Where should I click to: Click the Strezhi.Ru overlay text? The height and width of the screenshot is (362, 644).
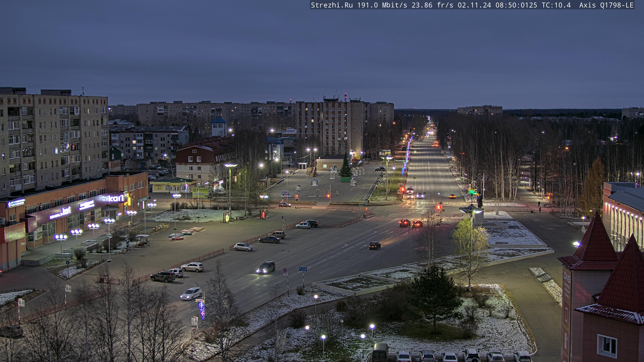pos(332,5)
